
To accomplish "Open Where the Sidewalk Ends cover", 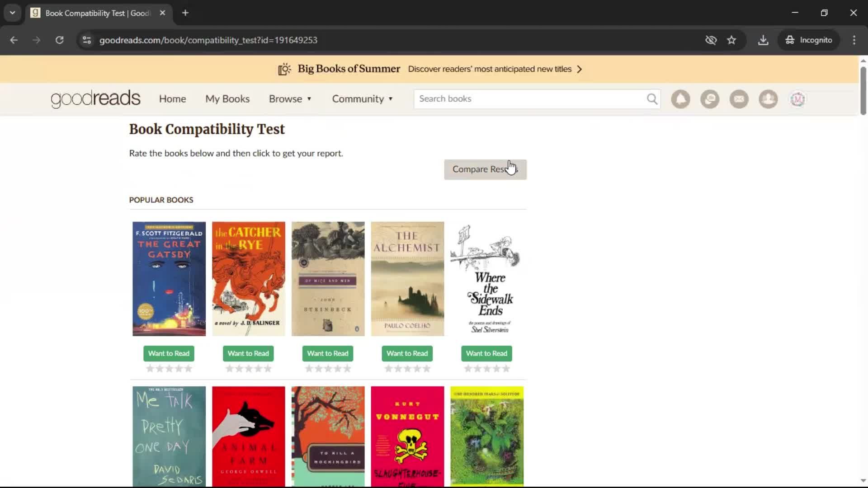I will click(487, 279).
